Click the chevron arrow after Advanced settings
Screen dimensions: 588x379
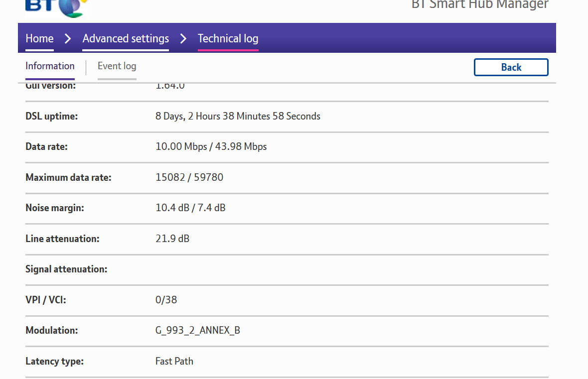(183, 39)
